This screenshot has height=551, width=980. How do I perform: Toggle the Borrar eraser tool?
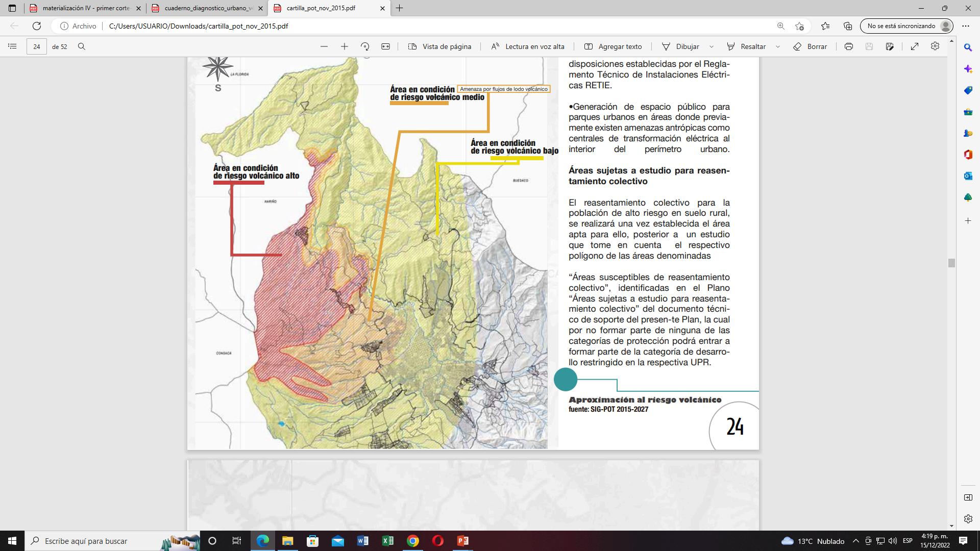[x=810, y=46]
